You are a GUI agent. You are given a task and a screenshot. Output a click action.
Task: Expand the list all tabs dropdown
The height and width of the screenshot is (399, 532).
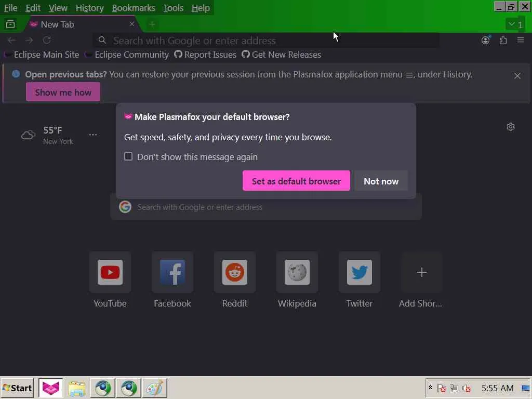click(x=515, y=24)
